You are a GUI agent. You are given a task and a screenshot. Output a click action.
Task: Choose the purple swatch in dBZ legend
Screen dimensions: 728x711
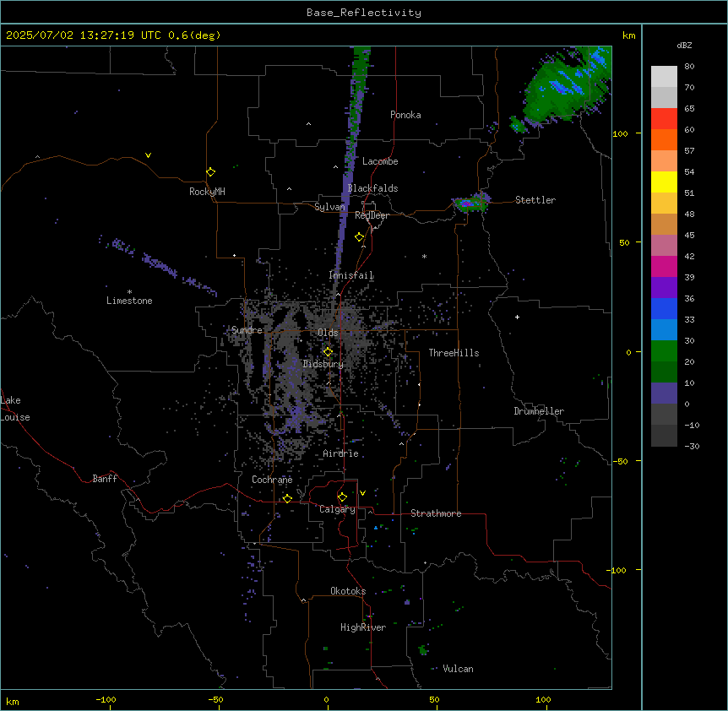click(x=664, y=287)
